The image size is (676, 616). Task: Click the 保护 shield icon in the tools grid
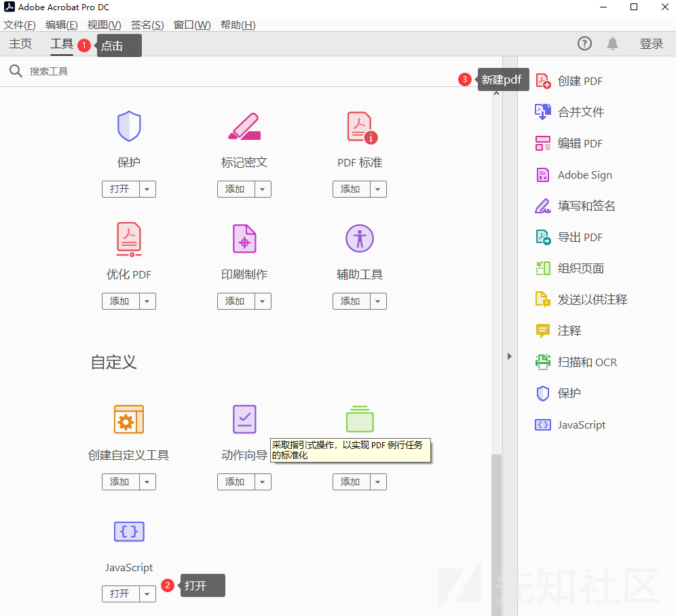click(129, 126)
